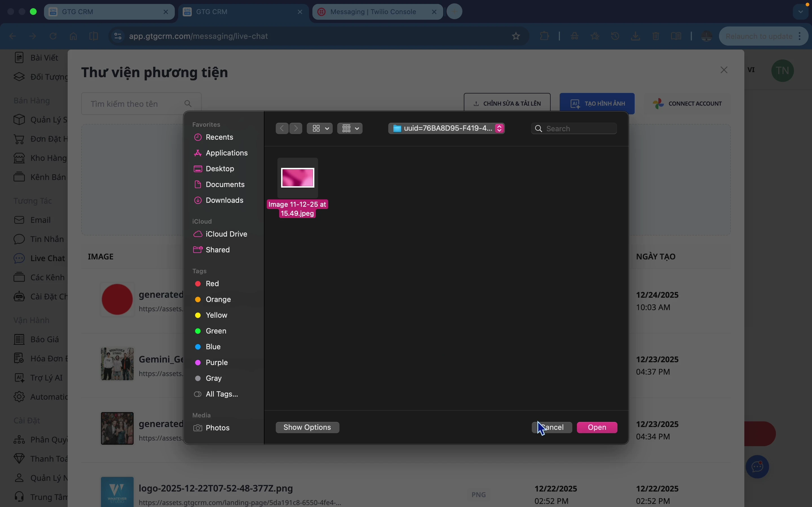Open Photos media library

pos(217,428)
